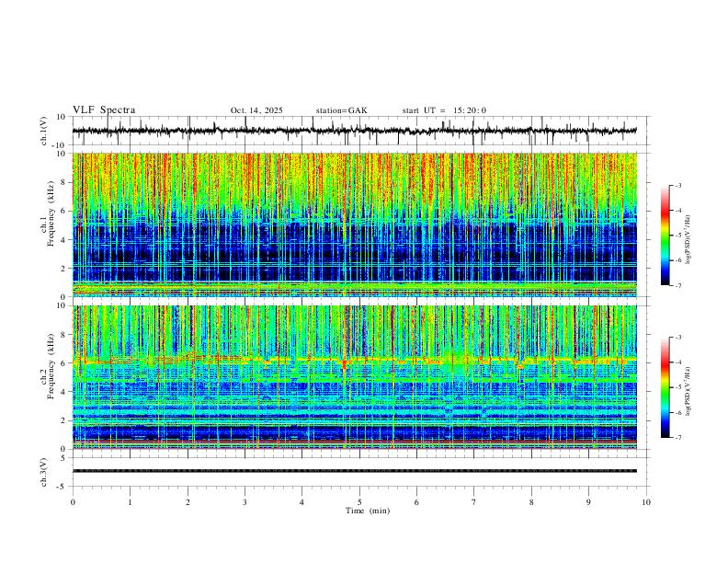Viewport: 728px width, 563px height.
Task: Click the "station=GAK" header label
Action: click(341, 110)
